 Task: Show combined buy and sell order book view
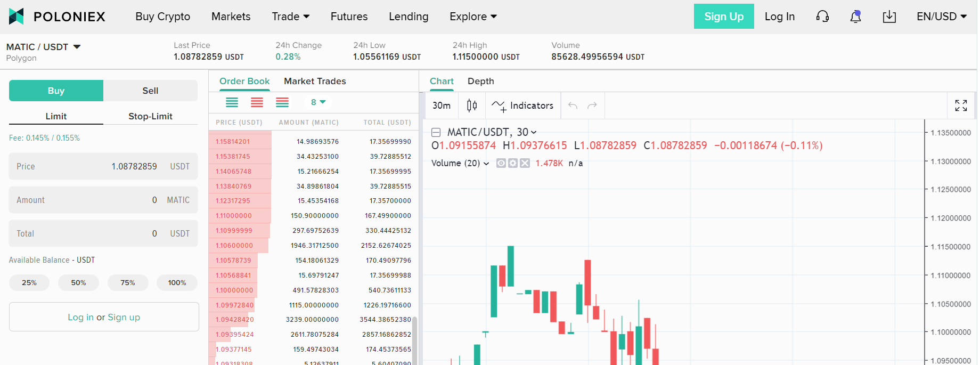coord(232,102)
